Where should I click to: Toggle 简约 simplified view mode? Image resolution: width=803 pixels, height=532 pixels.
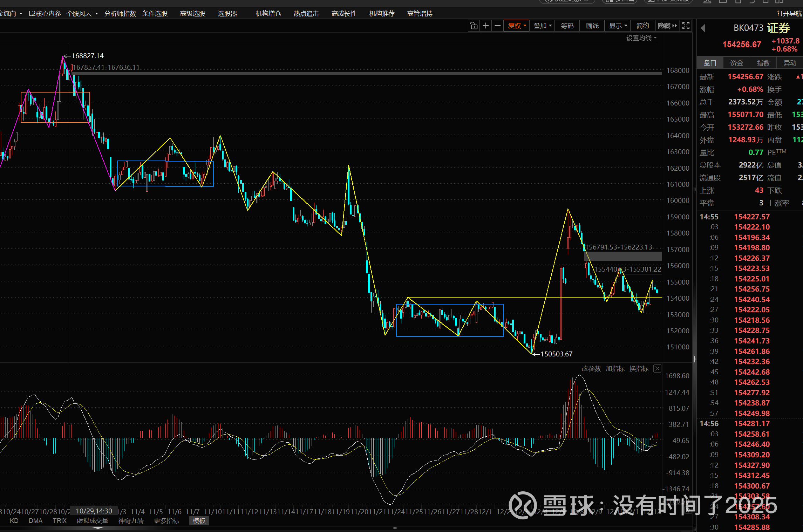click(x=642, y=26)
